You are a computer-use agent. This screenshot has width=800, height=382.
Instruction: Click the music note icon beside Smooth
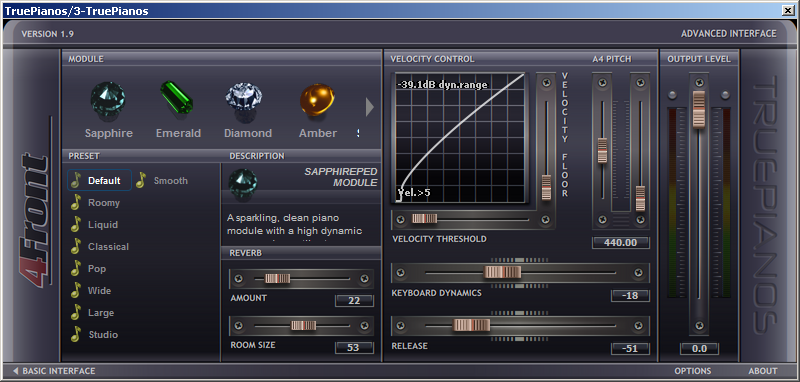coord(141,181)
